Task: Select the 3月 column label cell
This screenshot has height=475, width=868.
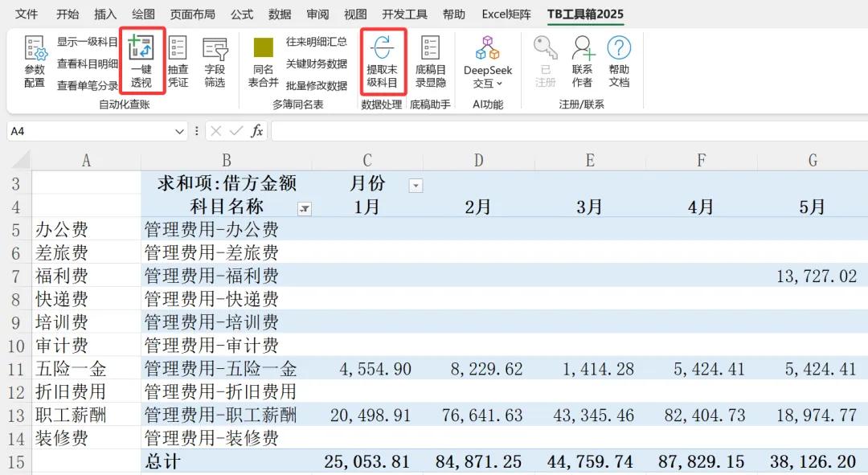Action: (x=590, y=206)
